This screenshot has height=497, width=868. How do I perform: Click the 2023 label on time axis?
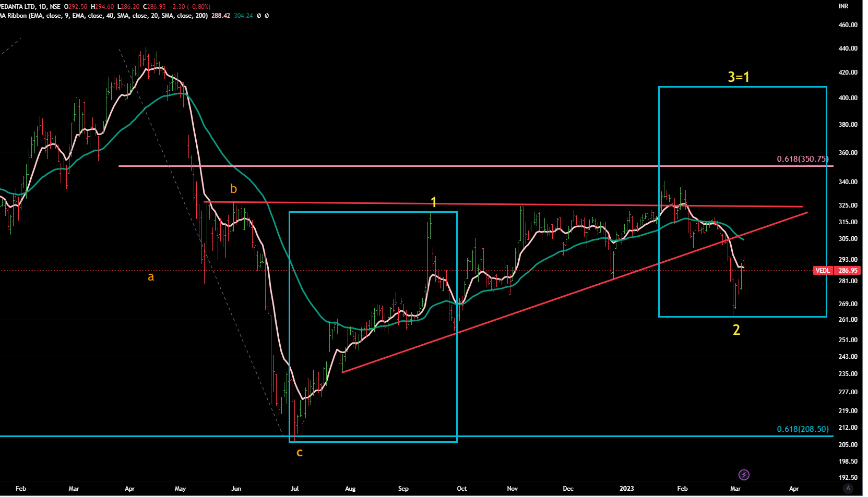pos(626,489)
